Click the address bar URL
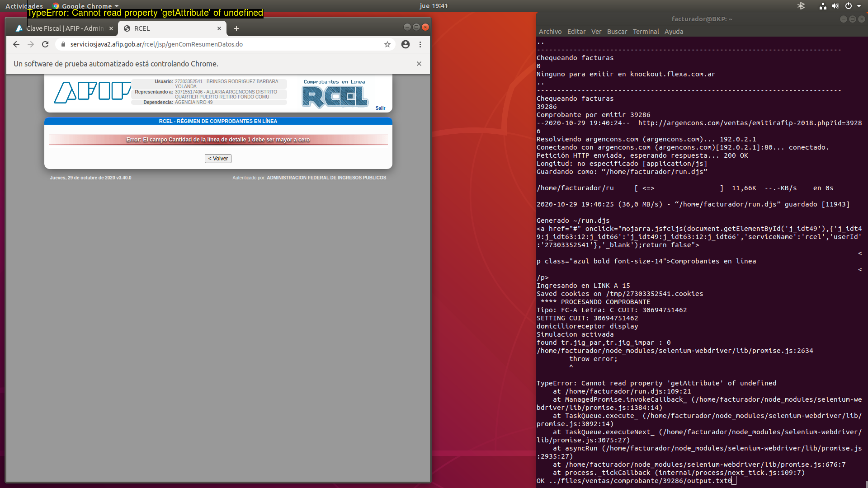 click(156, 44)
